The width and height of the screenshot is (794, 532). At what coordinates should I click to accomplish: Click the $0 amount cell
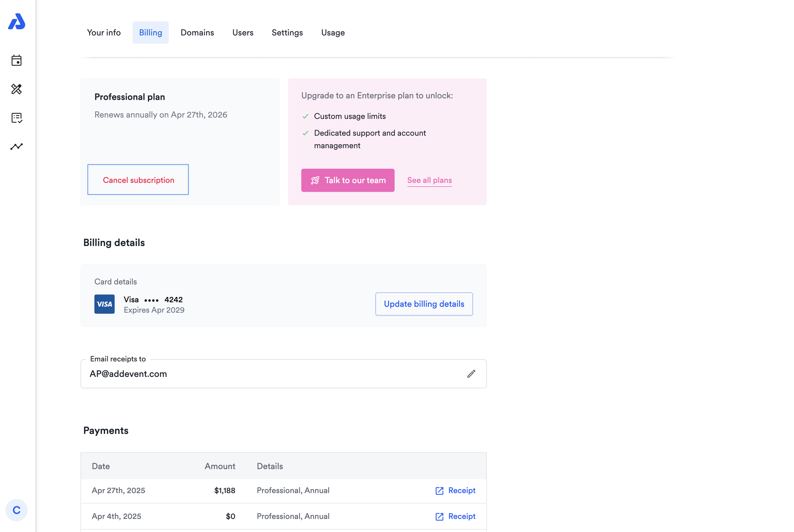(230, 516)
